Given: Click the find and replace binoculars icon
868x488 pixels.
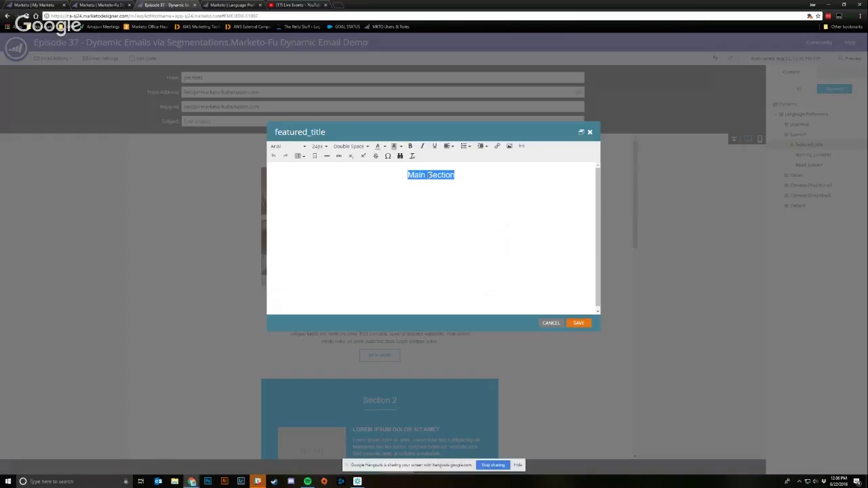Looking at the screenshot, I should pos(400,156).
